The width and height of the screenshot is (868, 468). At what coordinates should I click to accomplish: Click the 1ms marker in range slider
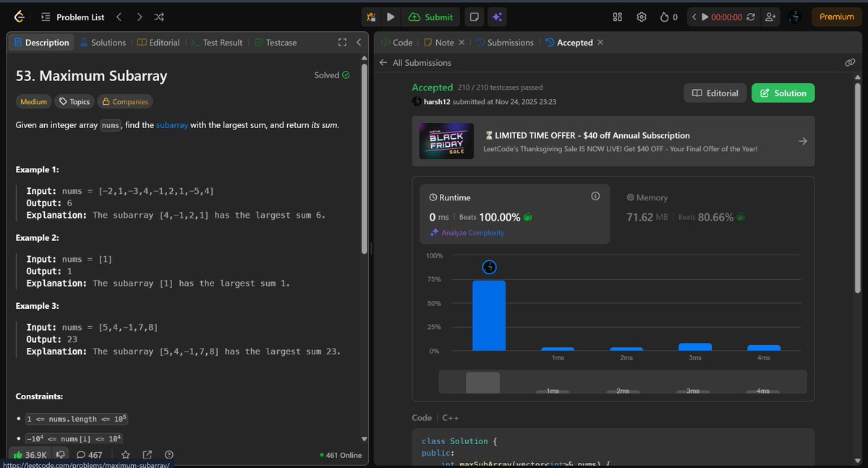[x=553, y=391]
